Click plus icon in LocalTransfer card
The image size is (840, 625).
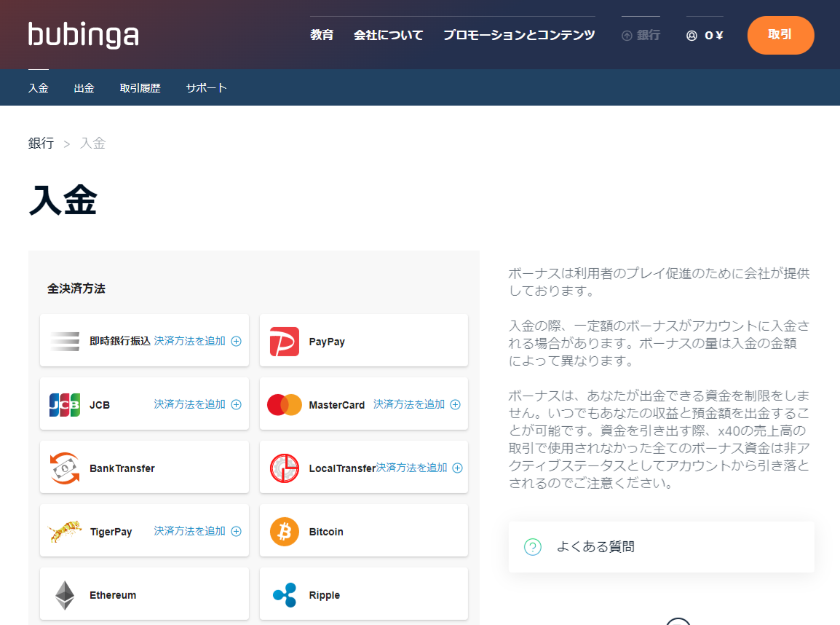pos(458,468)
